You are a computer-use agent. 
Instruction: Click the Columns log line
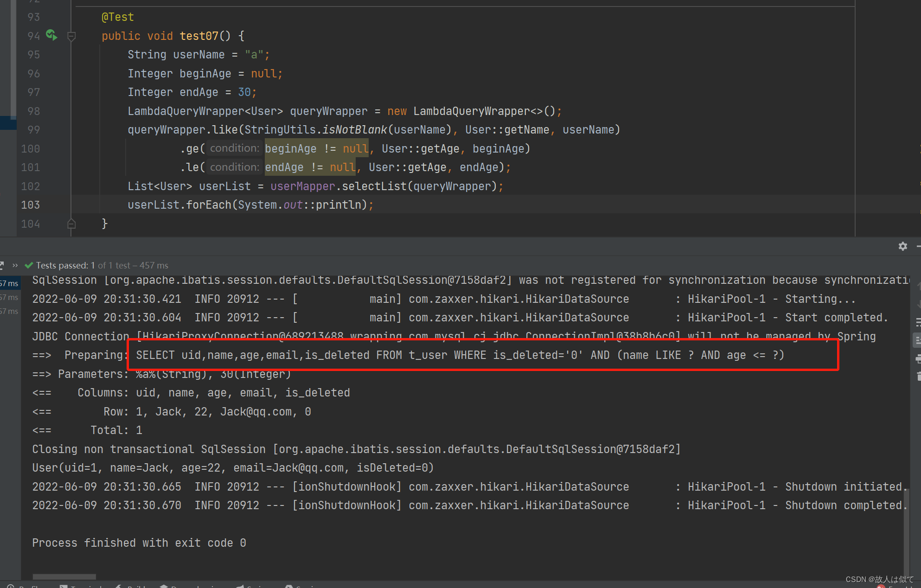click(x=191, y=393)
